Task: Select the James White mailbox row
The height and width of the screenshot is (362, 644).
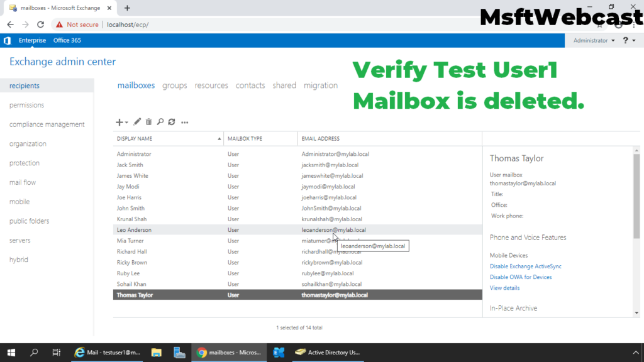Action: [297, 176]
